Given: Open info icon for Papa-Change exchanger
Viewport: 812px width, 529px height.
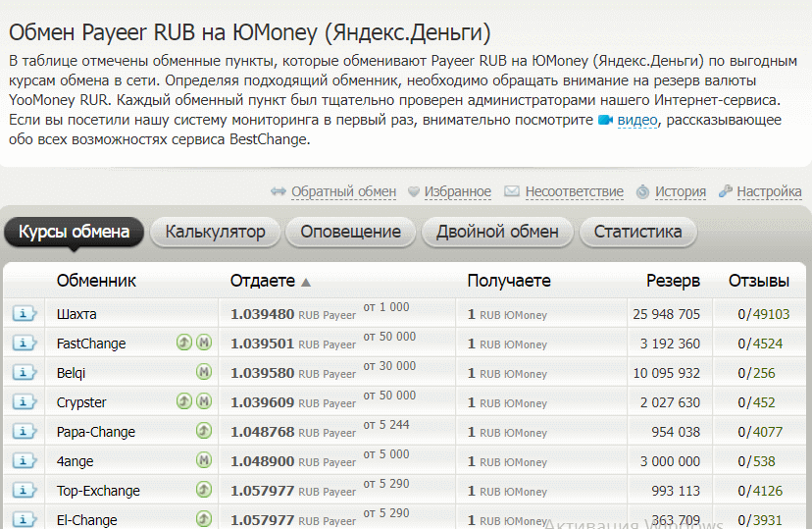Looking at the screenshot, I should tap(25, 431).
